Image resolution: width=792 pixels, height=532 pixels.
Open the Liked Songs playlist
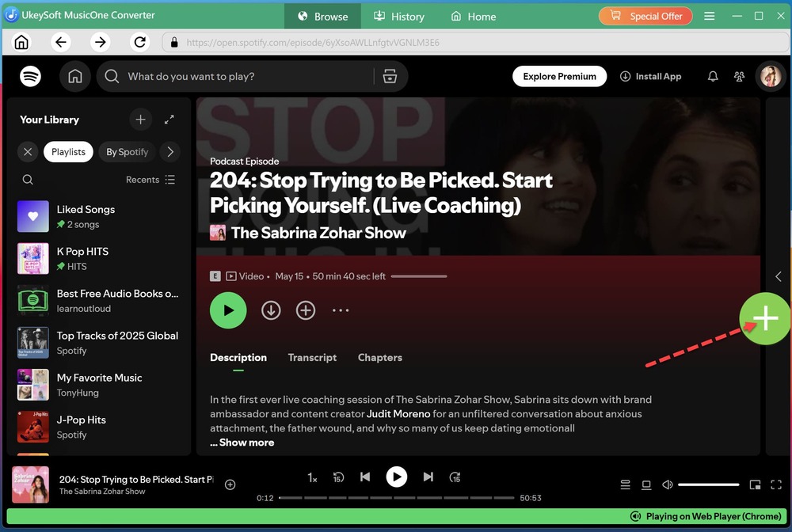pyautogui.click(x=98, y=216)
